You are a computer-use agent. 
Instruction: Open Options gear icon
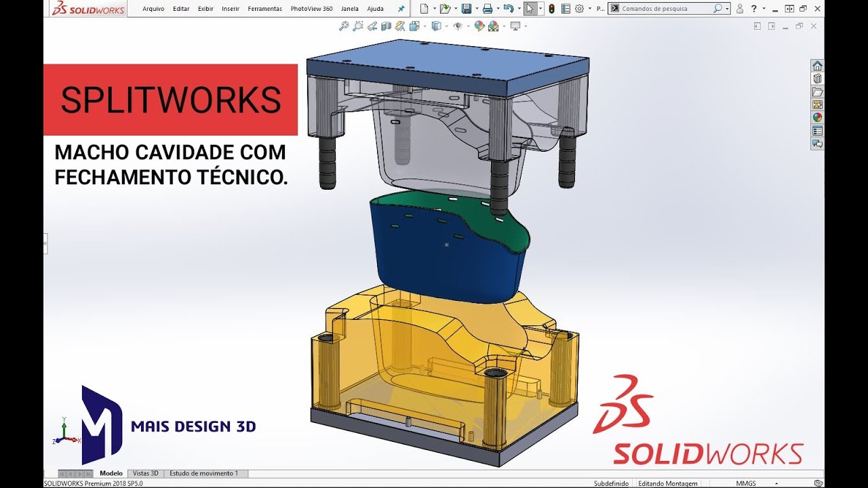pyautogui.click(x=579, y=8)
